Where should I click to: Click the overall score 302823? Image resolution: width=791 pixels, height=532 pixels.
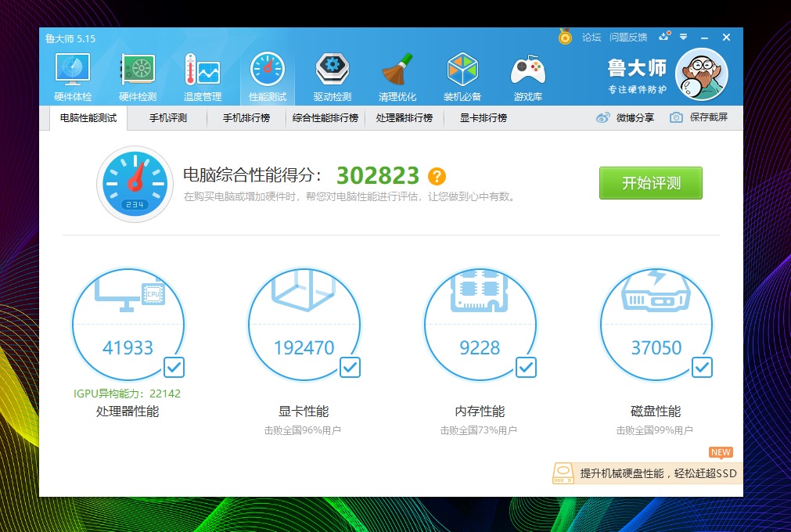point(378,176)
